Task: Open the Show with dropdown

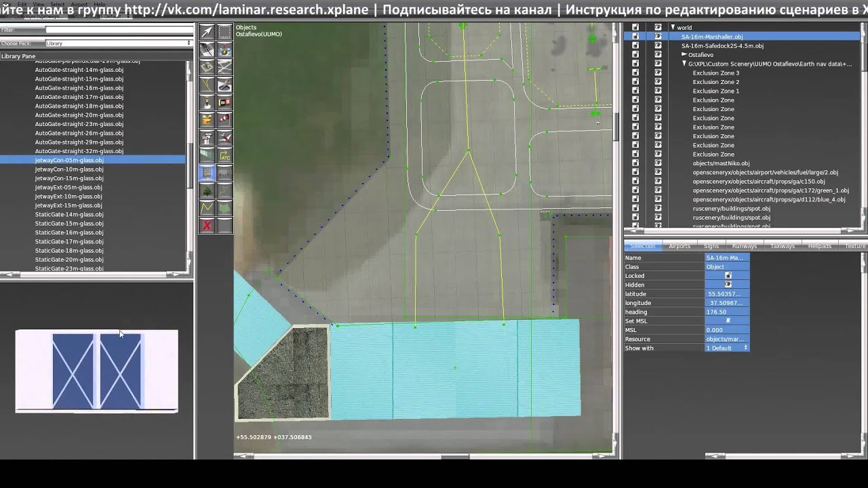Action: click(728, 348)
